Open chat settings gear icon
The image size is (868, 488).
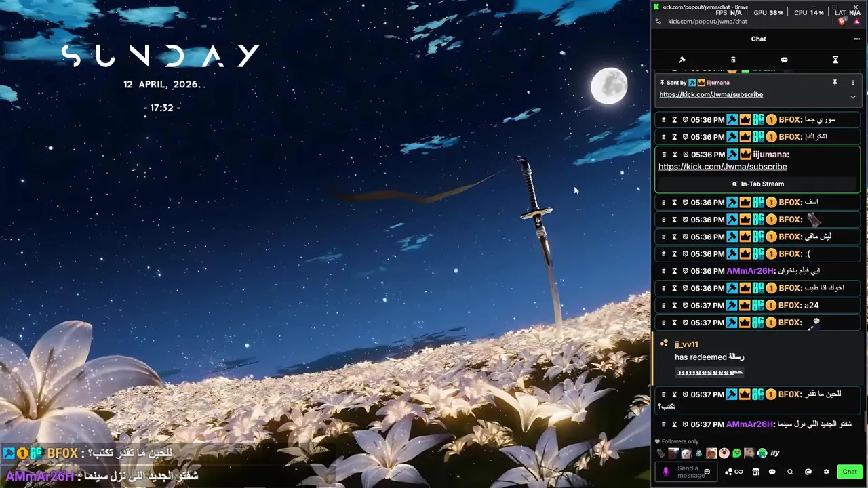(826, 472)
